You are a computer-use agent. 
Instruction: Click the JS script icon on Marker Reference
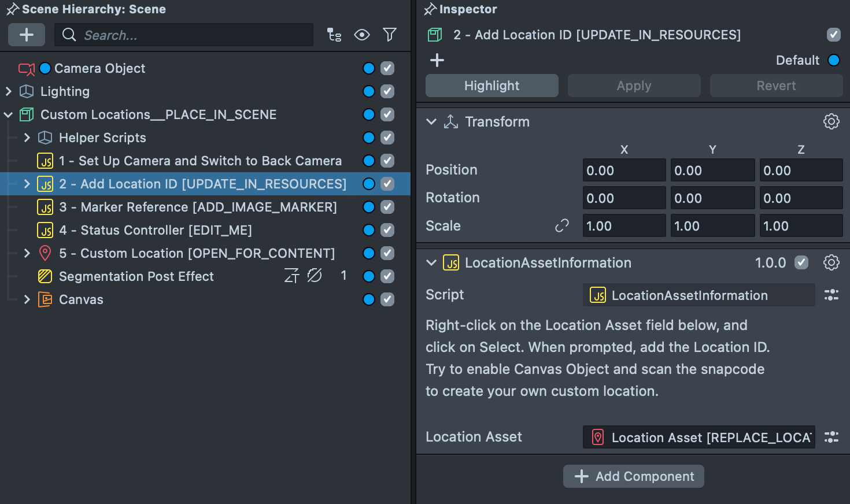[45, 207]
